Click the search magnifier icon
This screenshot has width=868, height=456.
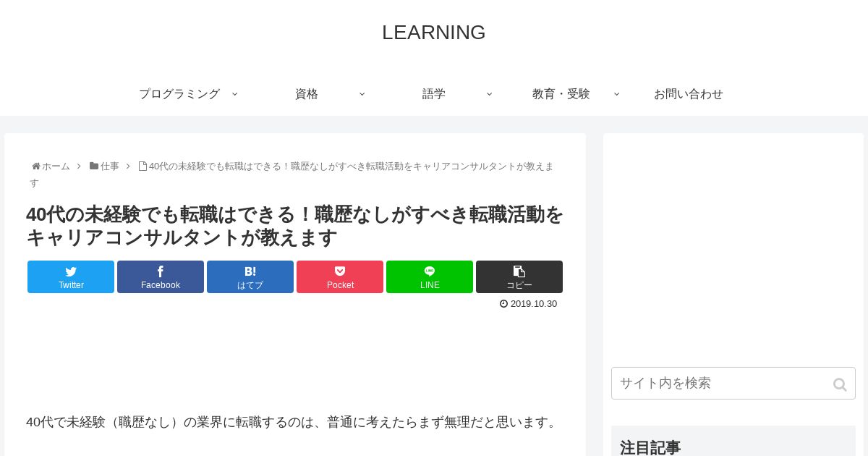tap(840, 384)
